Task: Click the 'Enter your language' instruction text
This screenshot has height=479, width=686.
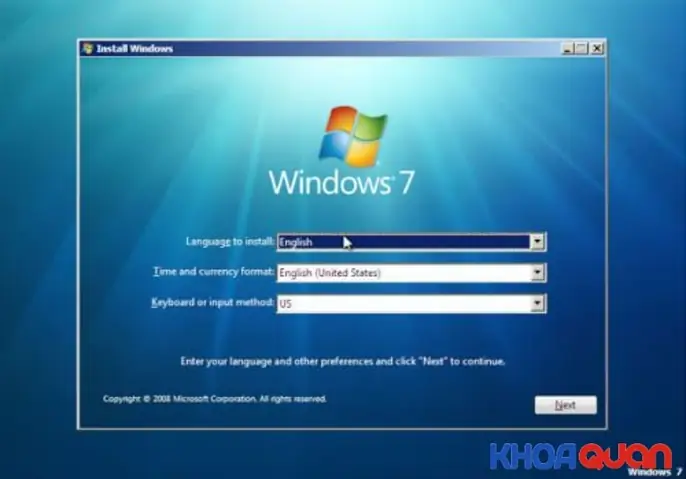Action: (x=343, y=361)
